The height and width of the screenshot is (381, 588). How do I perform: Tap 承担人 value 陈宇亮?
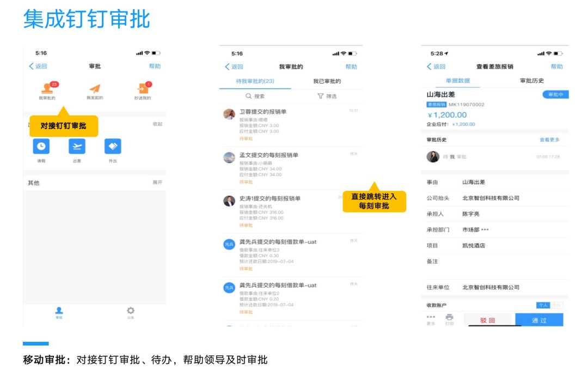point(470,214)
